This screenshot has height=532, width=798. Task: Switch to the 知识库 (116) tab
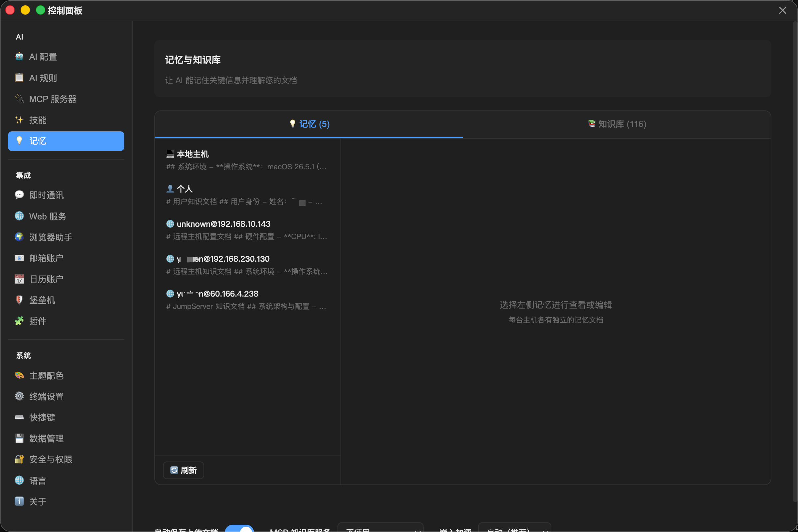(617, 124)
